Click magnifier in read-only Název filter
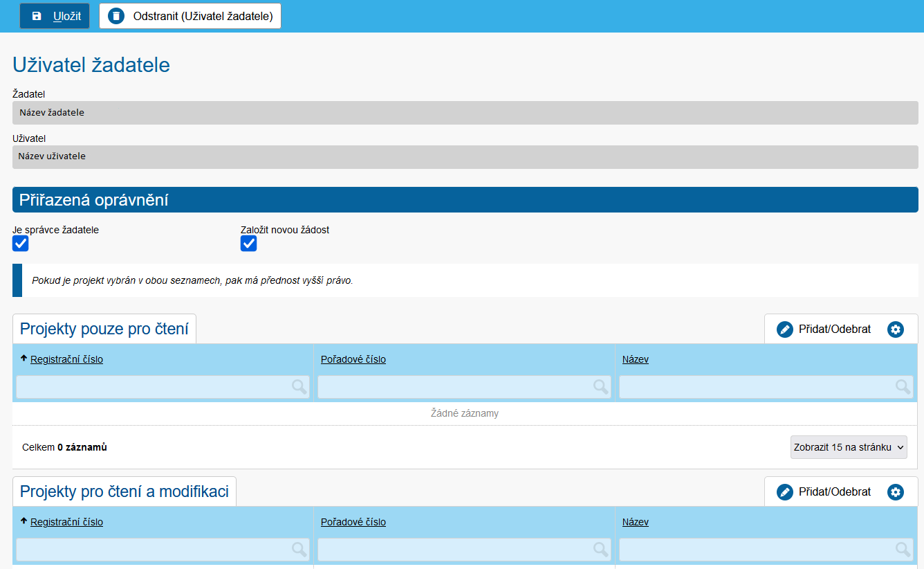 (x=903, y=387)
